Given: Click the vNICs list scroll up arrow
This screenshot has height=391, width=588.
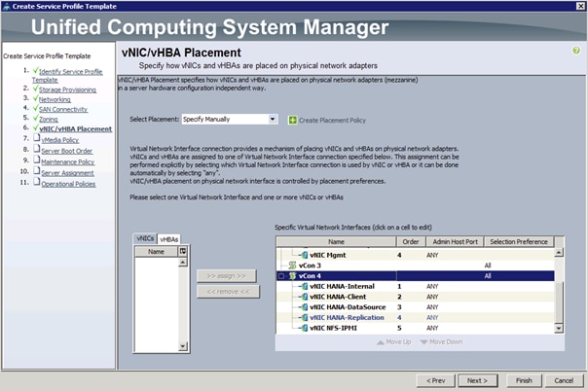Looking at the screenshot, I should click(183, 263).
